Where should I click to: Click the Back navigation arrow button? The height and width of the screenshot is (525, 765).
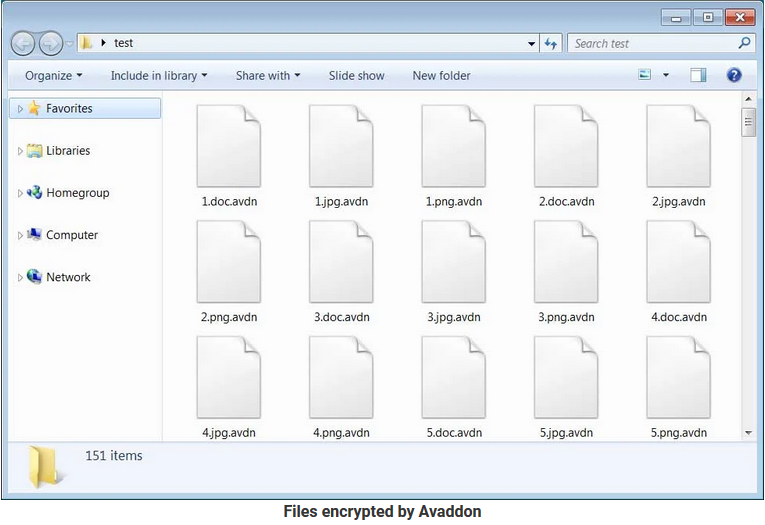(x=23, y=44)
